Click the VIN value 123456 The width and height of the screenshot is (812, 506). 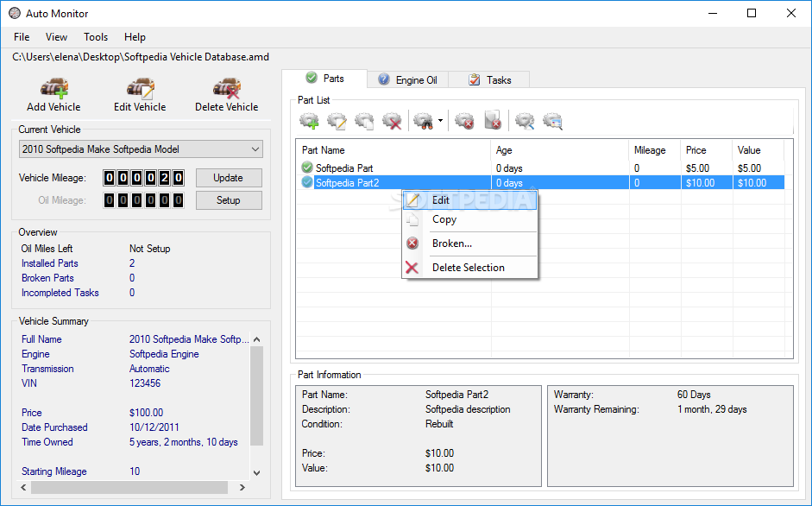tap(145, 383)
